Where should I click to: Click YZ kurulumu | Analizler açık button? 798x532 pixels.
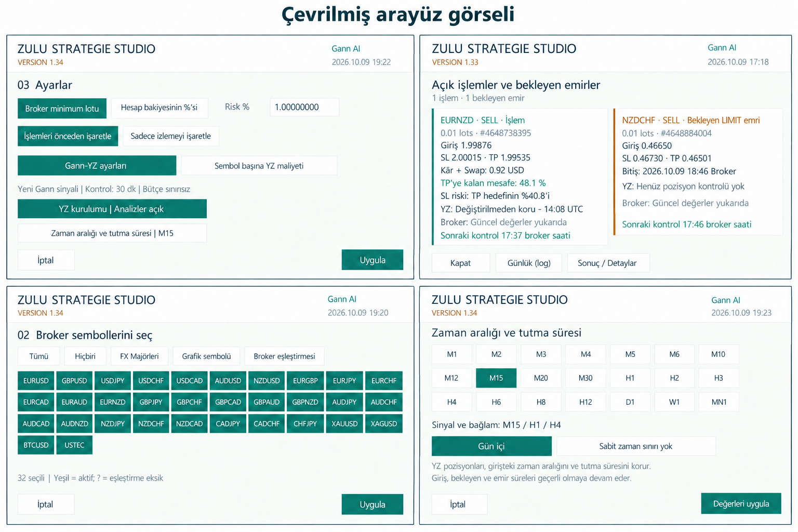click(x=112, y=209)
